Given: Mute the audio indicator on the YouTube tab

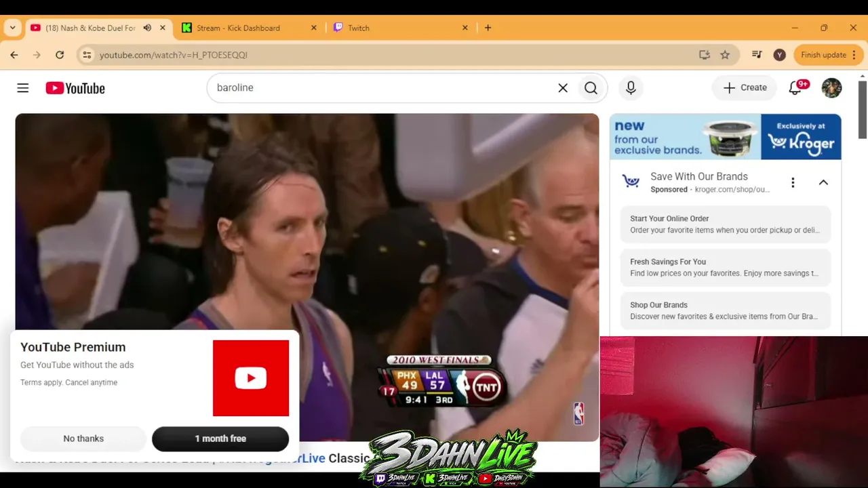Looking at the screenshot, I should (147, 28).
